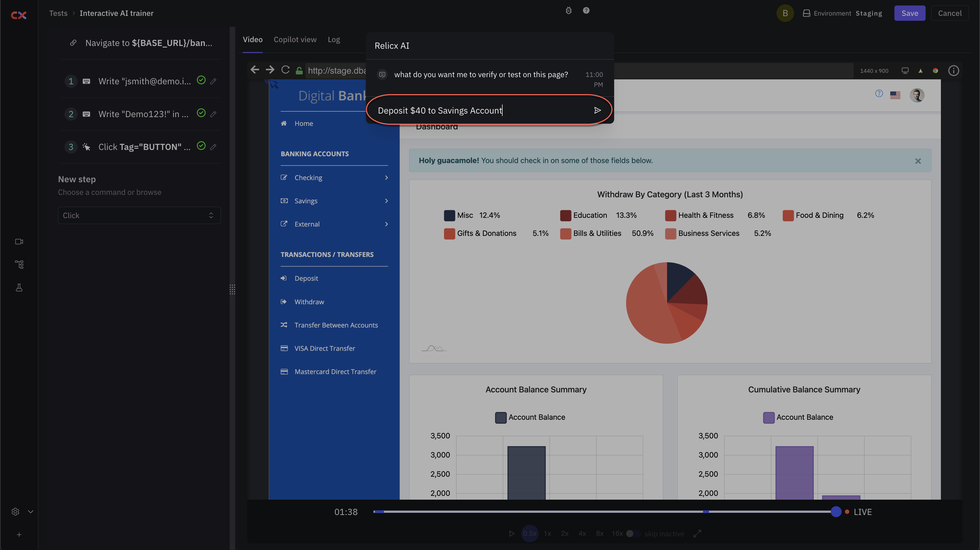Open the left sidebar video recorder icon
The image size is (980, 550).
19,242
